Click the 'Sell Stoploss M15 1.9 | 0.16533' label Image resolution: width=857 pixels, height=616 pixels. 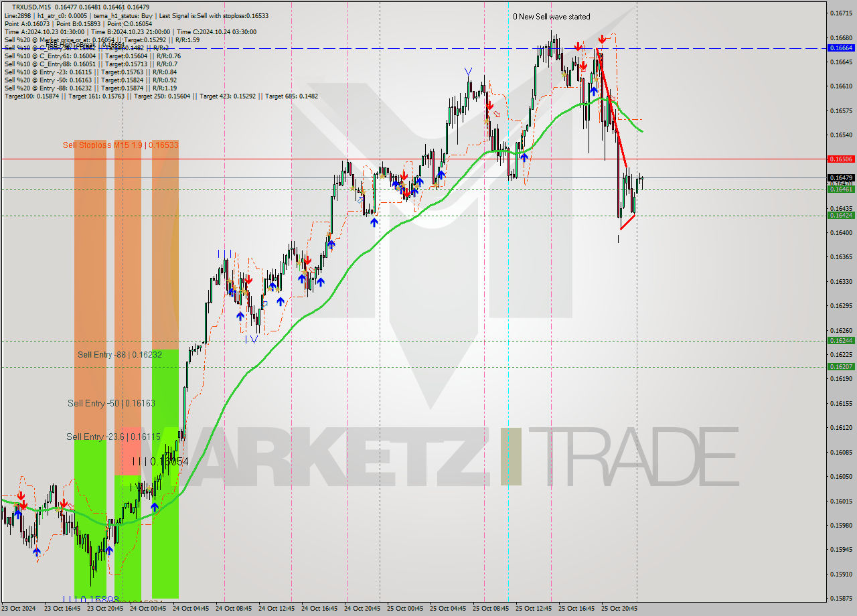[121, 145]
